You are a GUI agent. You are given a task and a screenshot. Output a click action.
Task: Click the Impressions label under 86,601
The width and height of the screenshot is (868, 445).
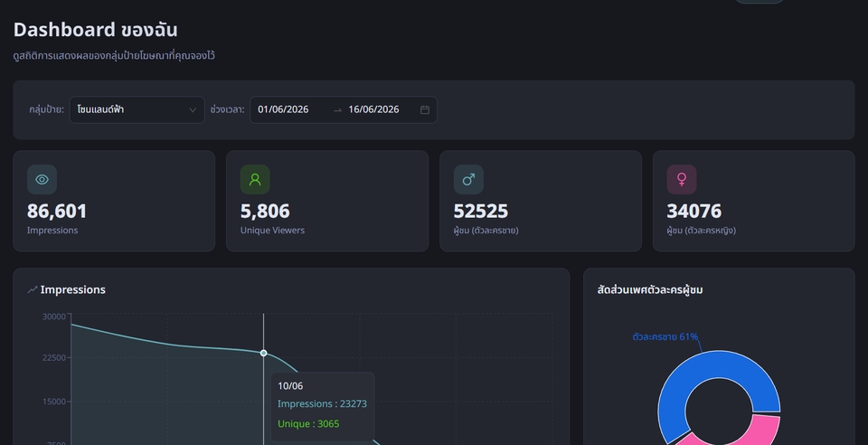52,231
